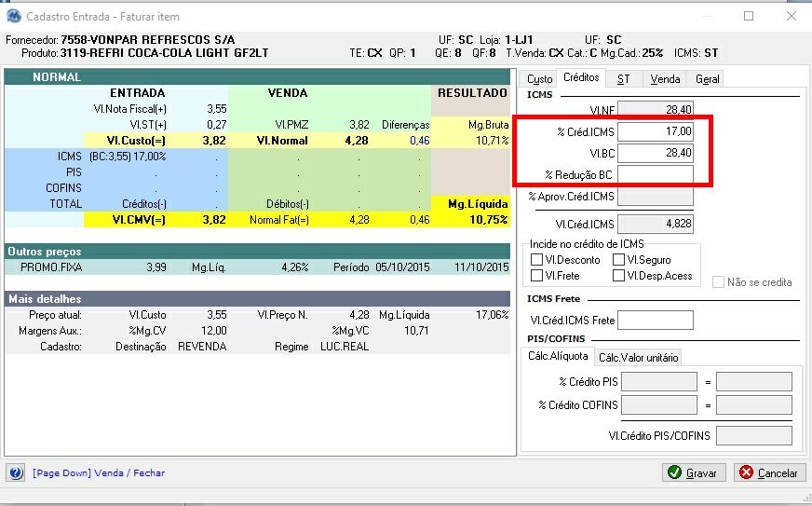The width and height of the screenshot is (812, 506).
Task: Click the Vl.CMV(=) label
Action: [x=139, y=220]
